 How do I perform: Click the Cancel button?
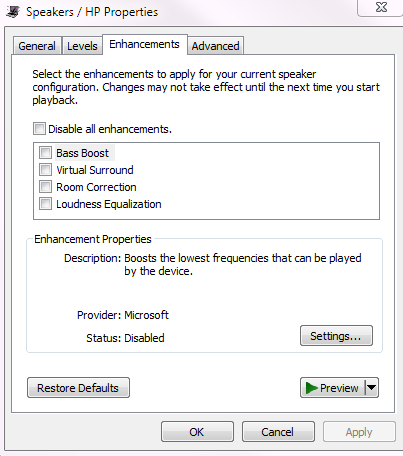click(x=278, y=432)
